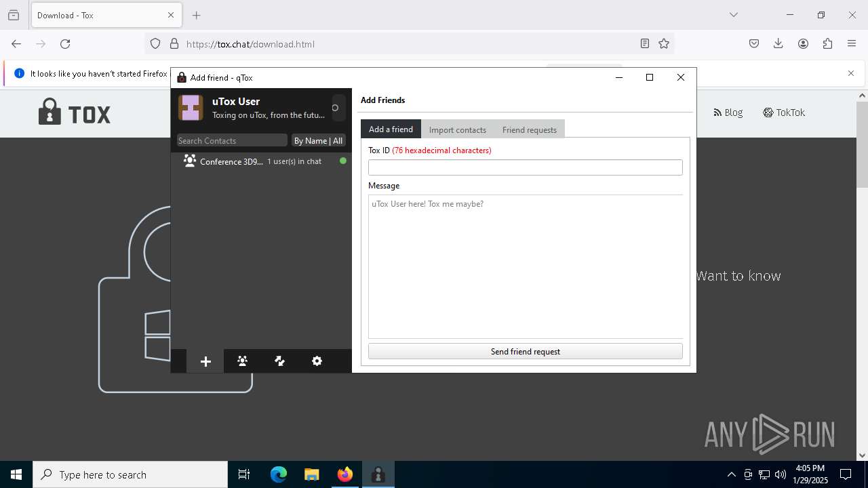The image size is (868, 488).
Task: Click the Tox ID input field
Action: point(526,167)
